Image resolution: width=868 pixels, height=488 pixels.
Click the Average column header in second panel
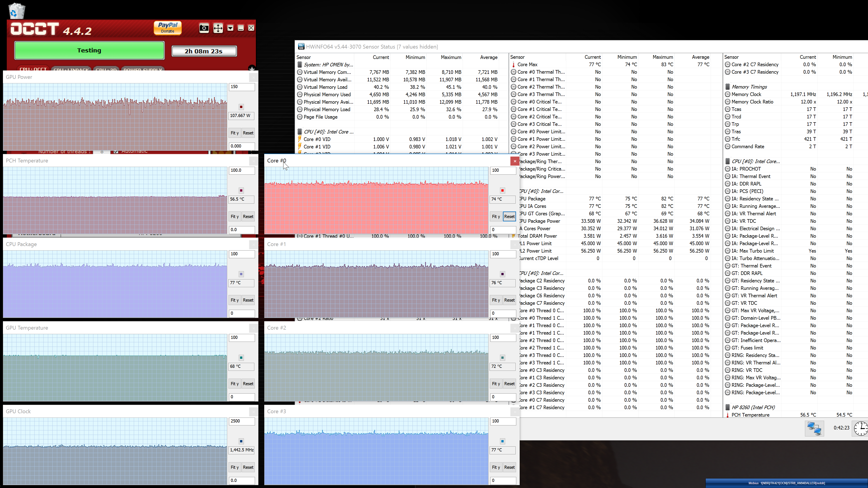(701, 57)
